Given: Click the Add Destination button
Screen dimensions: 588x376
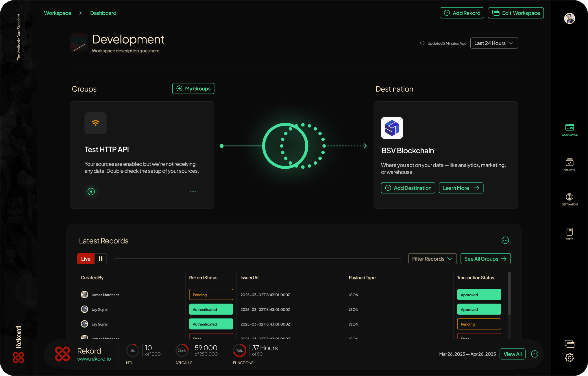Looking at the screenshot, I should pos(408,188).
